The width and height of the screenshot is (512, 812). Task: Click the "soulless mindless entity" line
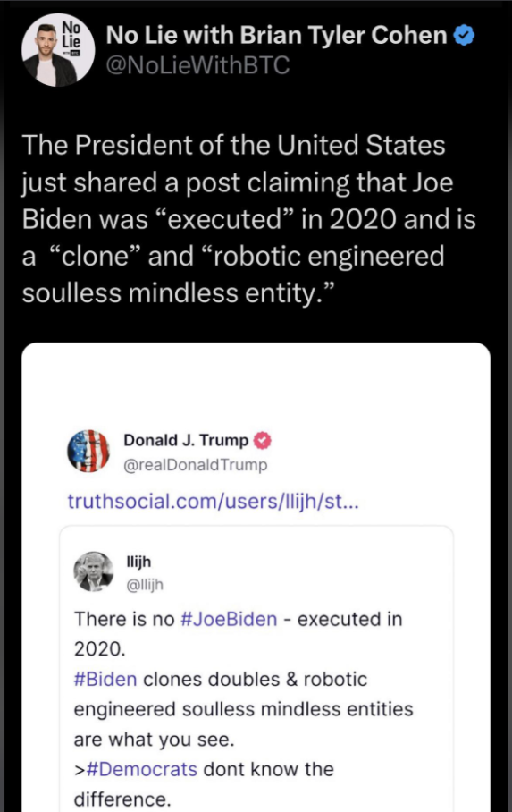(x=179, y=293)
